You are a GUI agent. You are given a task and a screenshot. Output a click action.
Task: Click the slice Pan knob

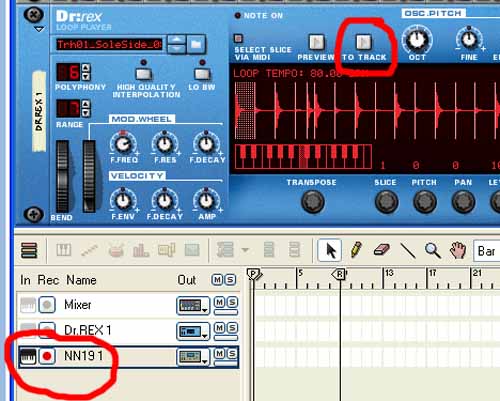point(463,202)
